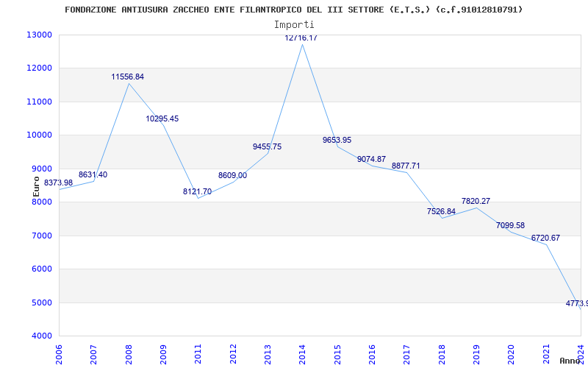This screenshot has height=368, width=588.
Task: Click the data label 8609.00
Action: click(x=232, y=175)
